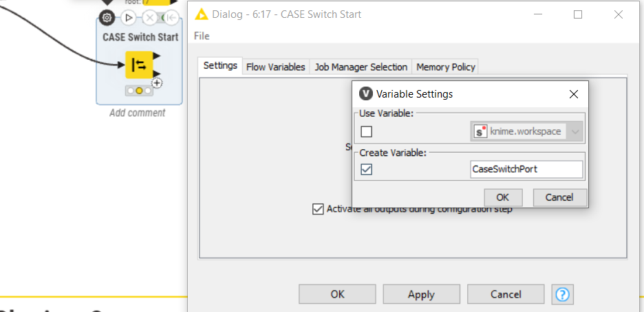
Task: Open the node configure gear icon
Action: click(x=107, y=18)
